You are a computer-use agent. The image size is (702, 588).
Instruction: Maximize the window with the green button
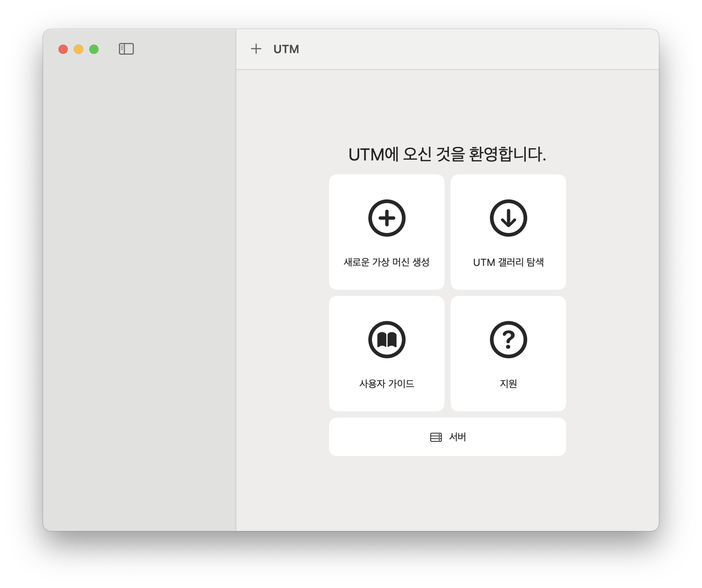[94, 49]
